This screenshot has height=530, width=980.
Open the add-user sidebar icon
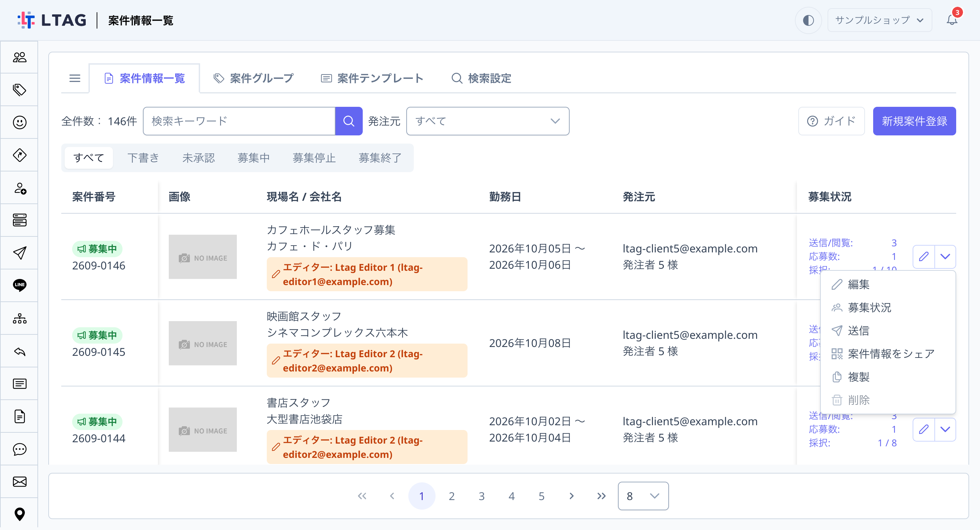click(x=19, y=188)
